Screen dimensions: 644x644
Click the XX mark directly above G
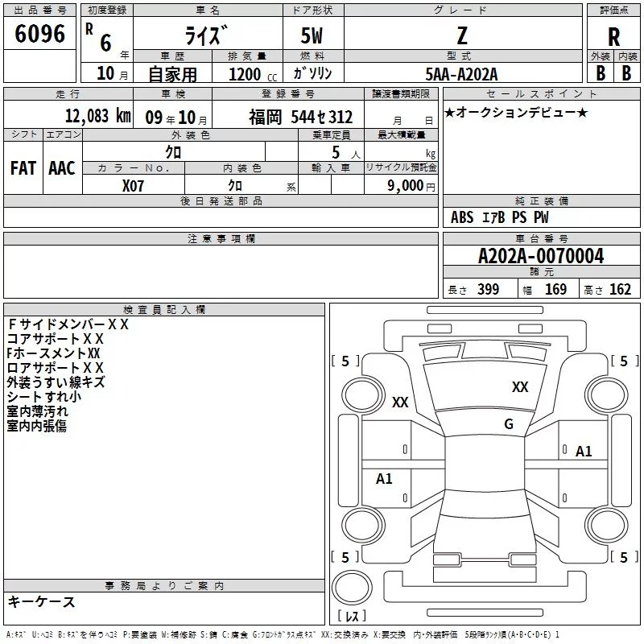pyautogui.click(x=520, y=388)
